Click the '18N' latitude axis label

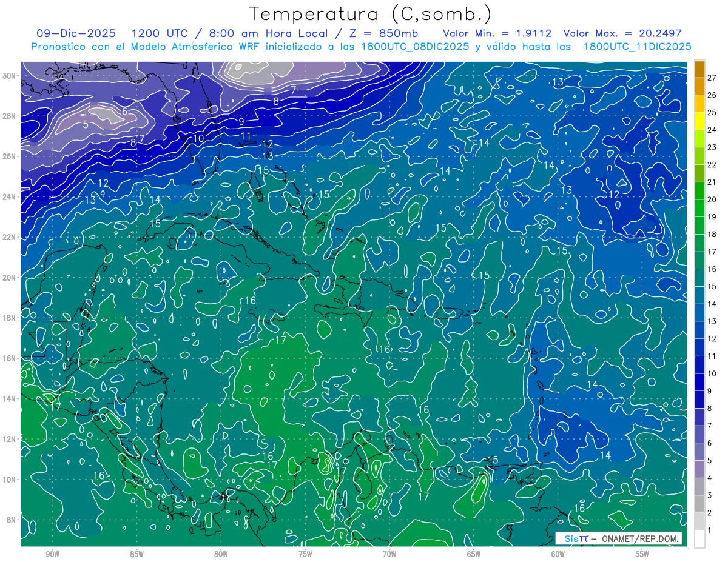point(10,318)
